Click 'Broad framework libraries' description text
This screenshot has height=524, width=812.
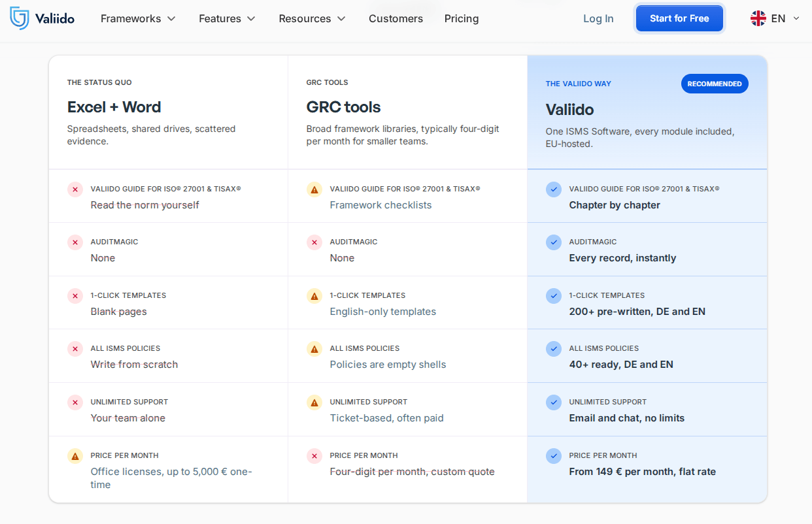403,135
